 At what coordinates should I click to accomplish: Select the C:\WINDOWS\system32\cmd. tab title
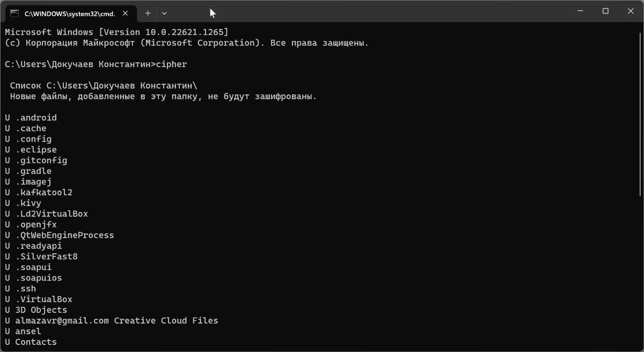point(70,13)
